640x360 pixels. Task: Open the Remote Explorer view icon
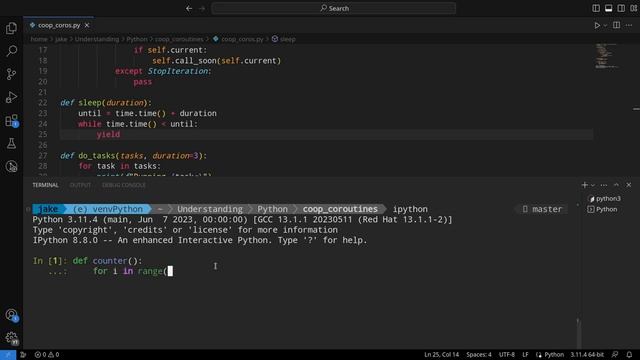click(11, 166)
